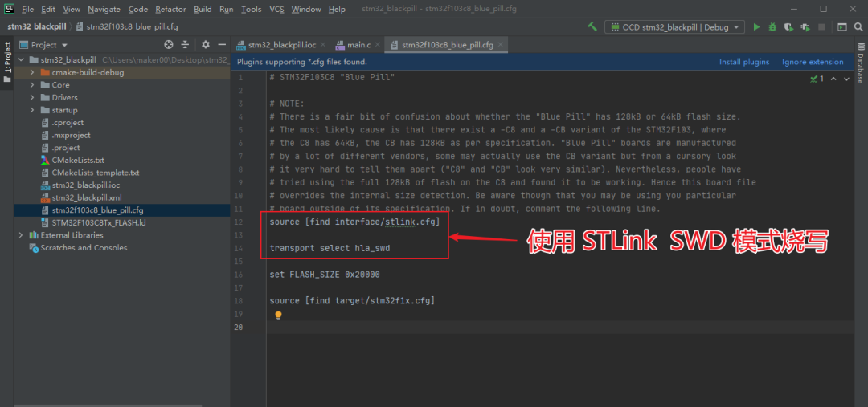Click Install plugins link

click(x=744, y=62)
